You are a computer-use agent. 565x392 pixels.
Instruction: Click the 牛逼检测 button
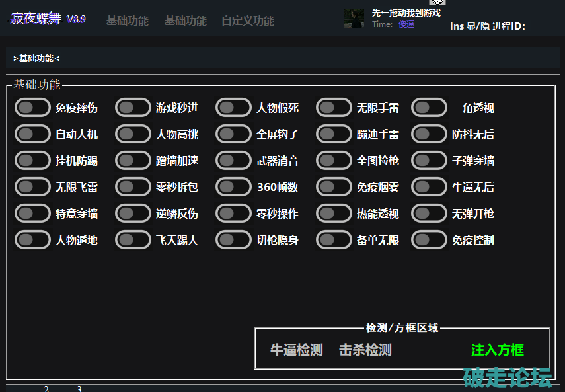click(297, 350)
